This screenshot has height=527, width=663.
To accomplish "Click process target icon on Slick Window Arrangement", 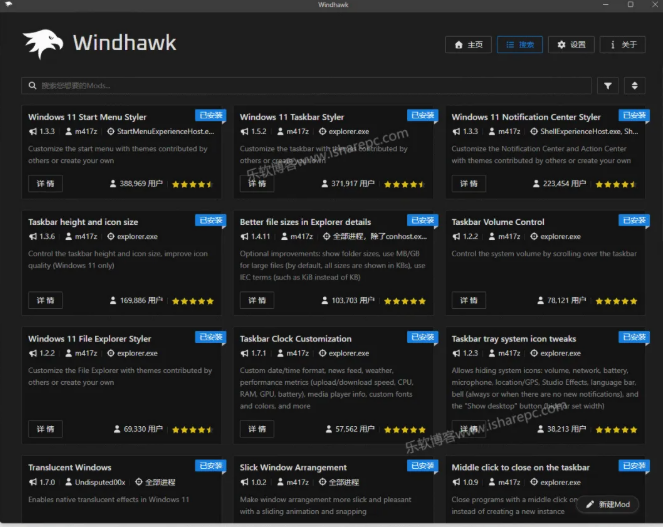I will 323,482.
